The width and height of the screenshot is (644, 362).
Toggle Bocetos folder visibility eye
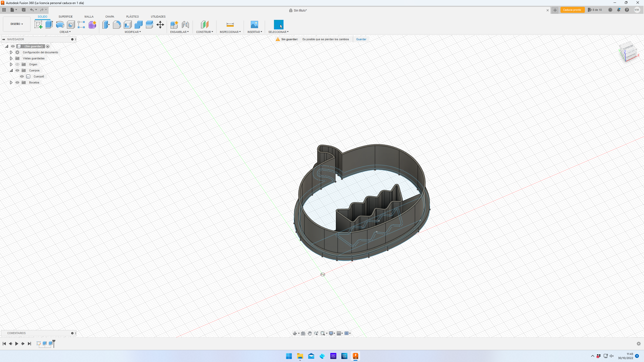17,82
